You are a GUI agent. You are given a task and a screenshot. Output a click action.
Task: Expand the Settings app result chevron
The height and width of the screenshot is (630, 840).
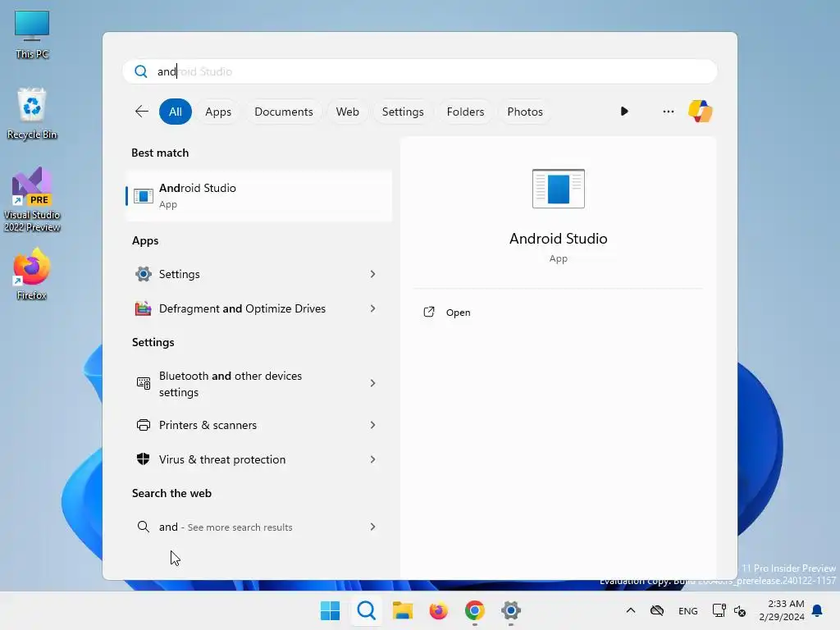[373, 274]
